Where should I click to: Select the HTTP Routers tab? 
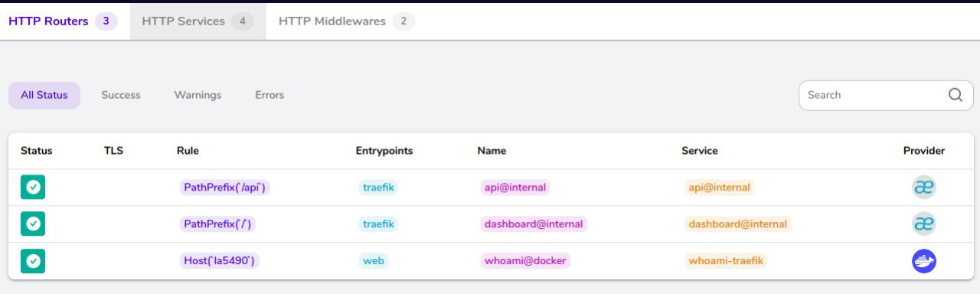[x=63, y=21]
